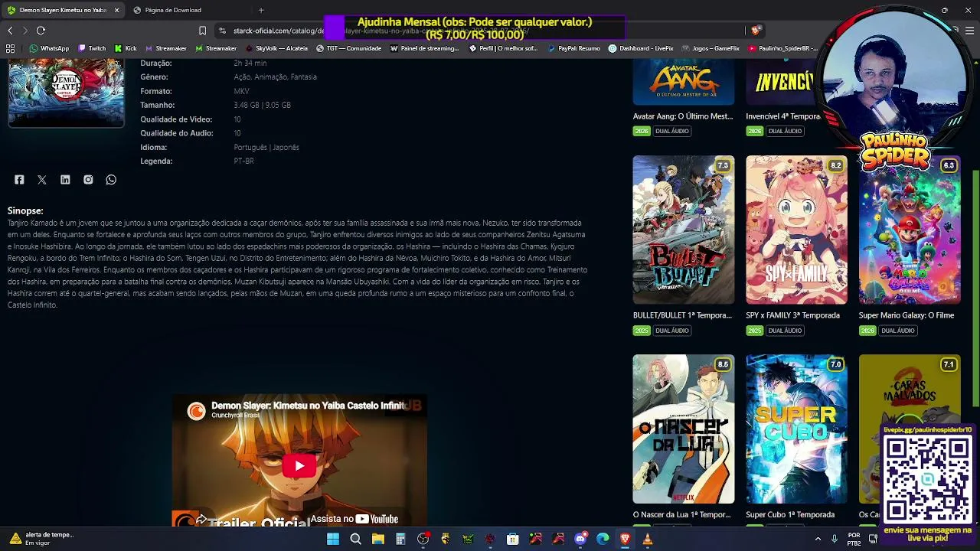Open the Painel de streaming bookmark
This screenshot has height=551, width=980.
424,48
